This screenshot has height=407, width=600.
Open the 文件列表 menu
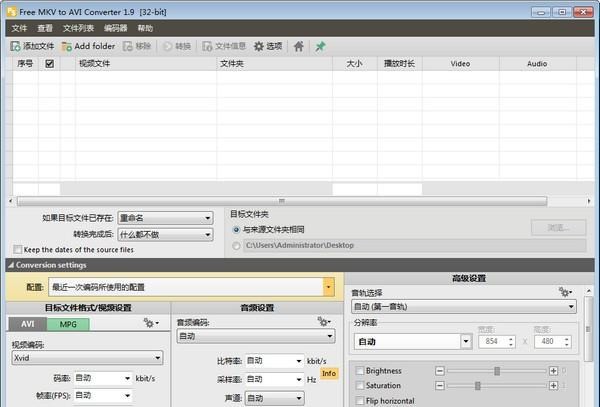coord(78,28)
